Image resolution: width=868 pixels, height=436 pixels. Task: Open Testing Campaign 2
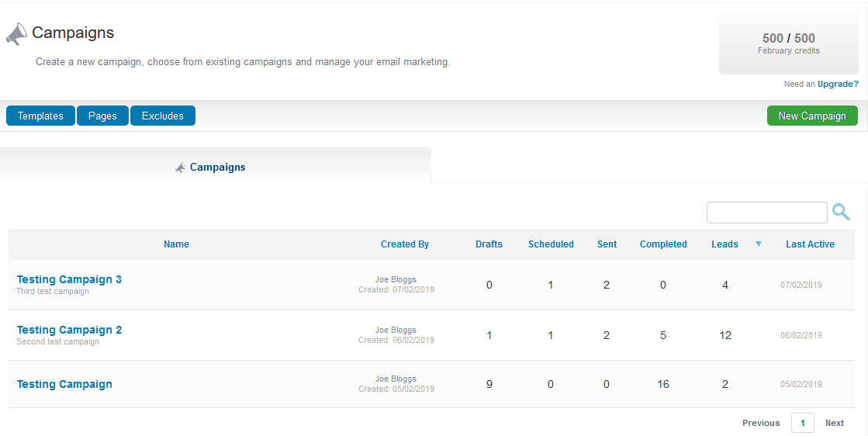69,330
